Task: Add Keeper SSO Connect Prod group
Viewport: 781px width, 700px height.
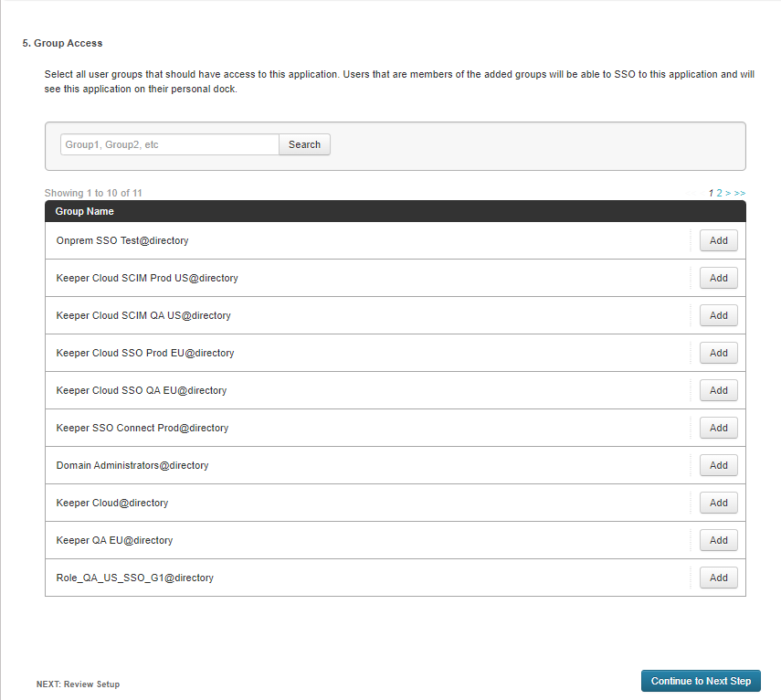Action: (718, 428)
